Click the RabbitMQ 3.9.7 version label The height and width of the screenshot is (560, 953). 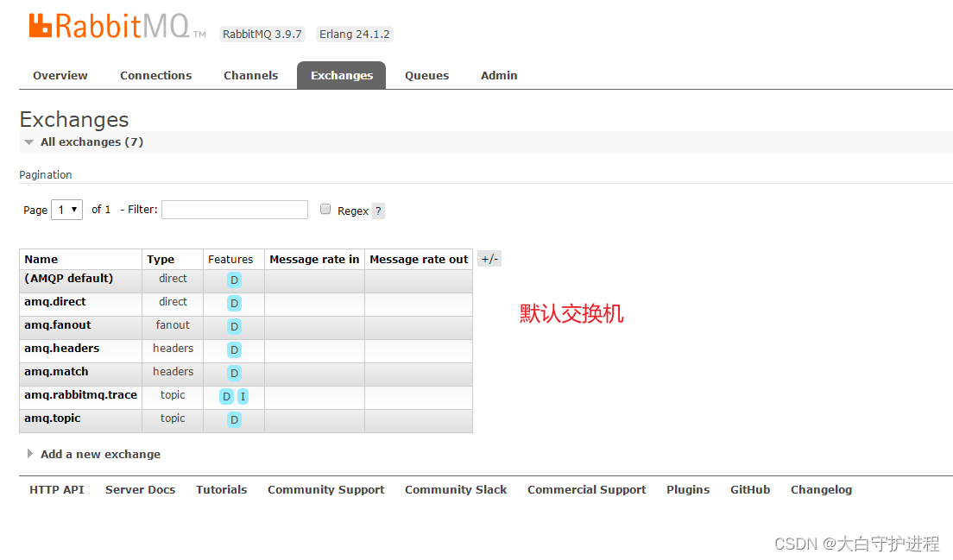(262, 34)
